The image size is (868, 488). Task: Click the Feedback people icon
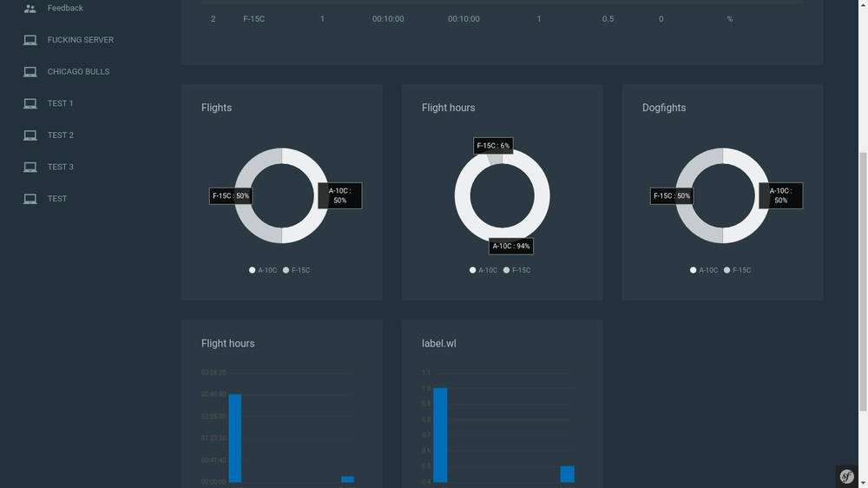click(x=30, y=9)
